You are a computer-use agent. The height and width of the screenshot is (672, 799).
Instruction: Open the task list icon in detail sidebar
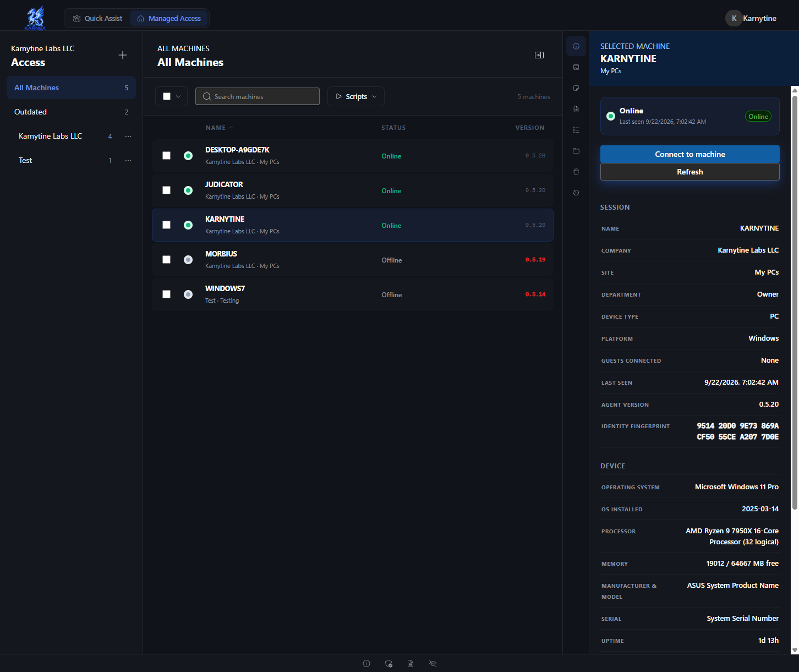pyautogui.click(x=576, y=130)
